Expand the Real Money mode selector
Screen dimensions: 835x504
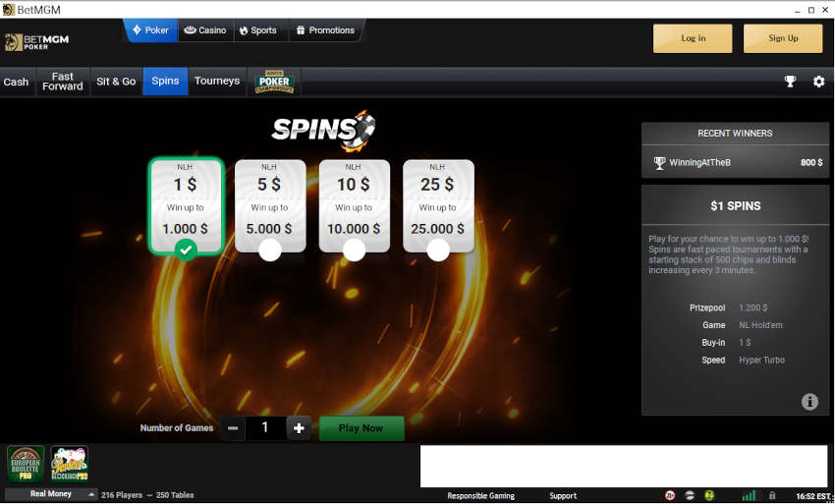(51, 494)
